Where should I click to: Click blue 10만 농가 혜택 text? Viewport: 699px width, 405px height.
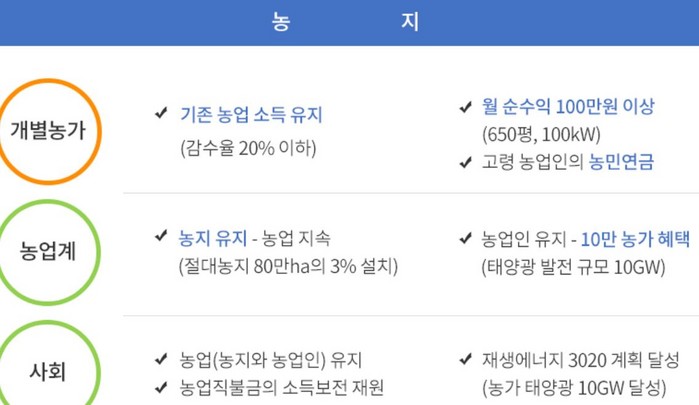635,240
